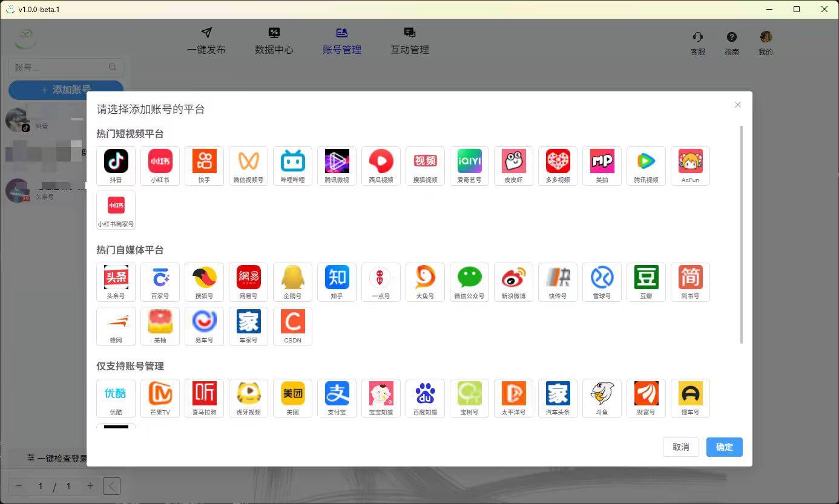
Task: Select the 虎牙视频 platform
Action: [248, 398]
